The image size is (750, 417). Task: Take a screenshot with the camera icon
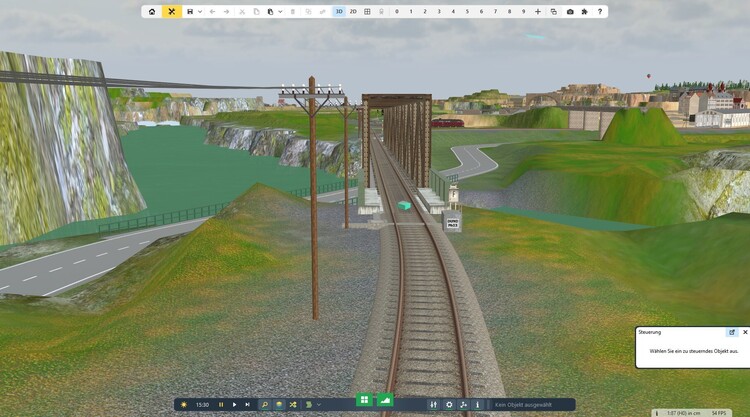point(570,11)
